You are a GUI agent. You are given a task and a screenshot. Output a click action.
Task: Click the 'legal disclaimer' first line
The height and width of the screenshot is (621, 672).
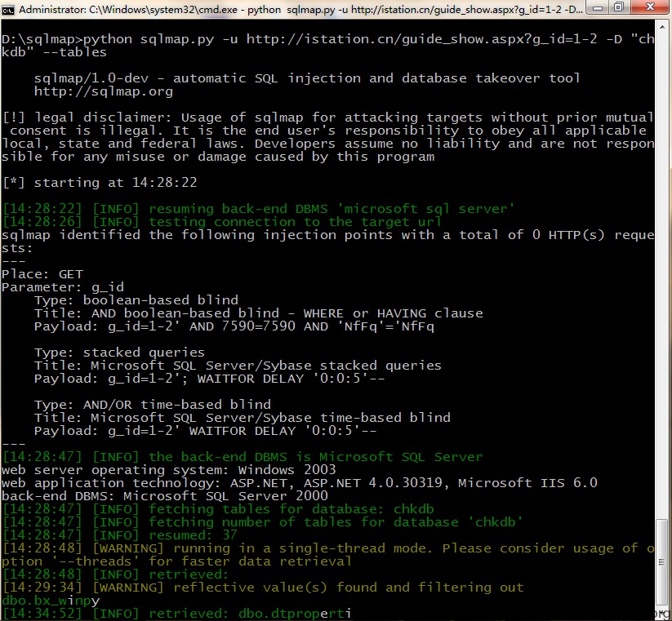(x=328, y=118)
